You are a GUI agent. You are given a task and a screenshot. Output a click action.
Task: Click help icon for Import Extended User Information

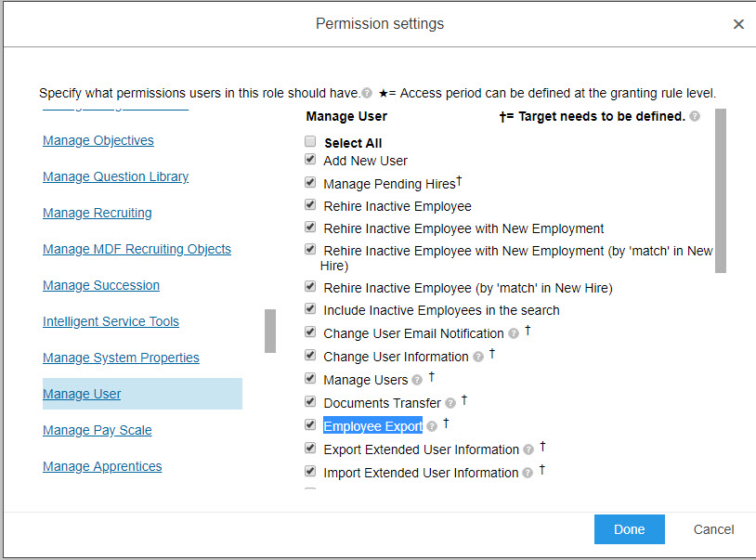click(x=528, y=473)
